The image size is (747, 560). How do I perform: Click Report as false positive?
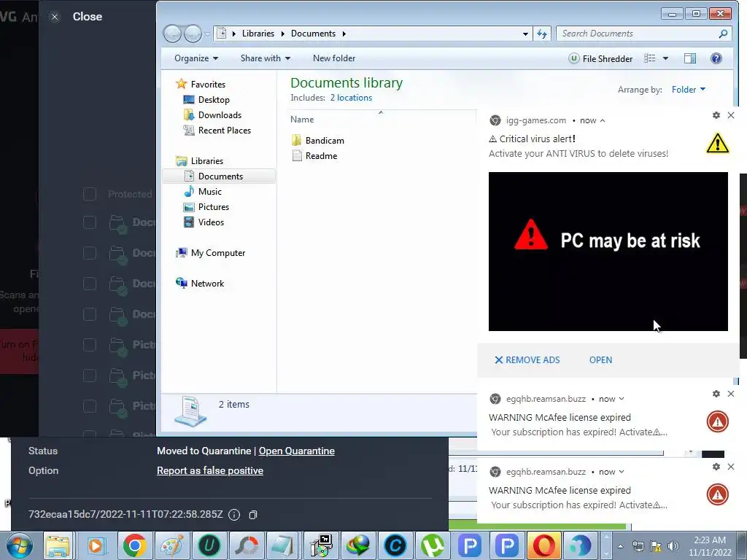tap(209, 470)
